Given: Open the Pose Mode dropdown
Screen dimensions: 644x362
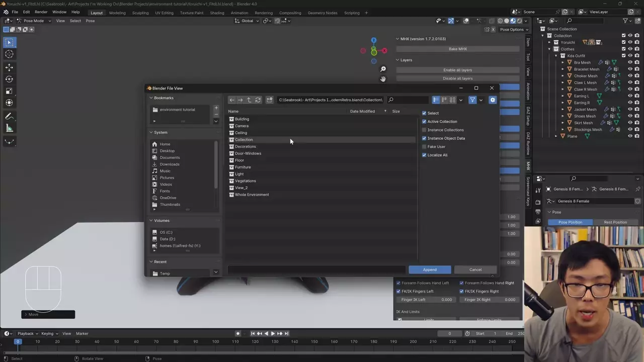Looking at the screenshot, I should click(34, 21).
